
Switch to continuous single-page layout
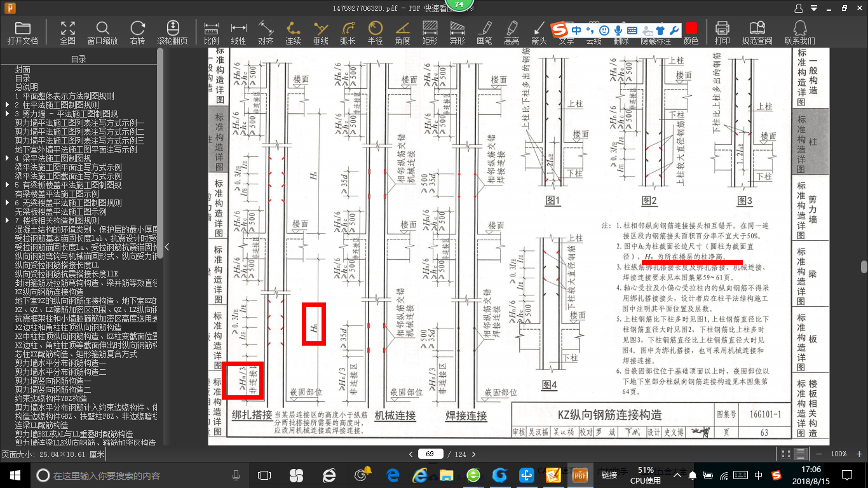click(x=801, y=454)
